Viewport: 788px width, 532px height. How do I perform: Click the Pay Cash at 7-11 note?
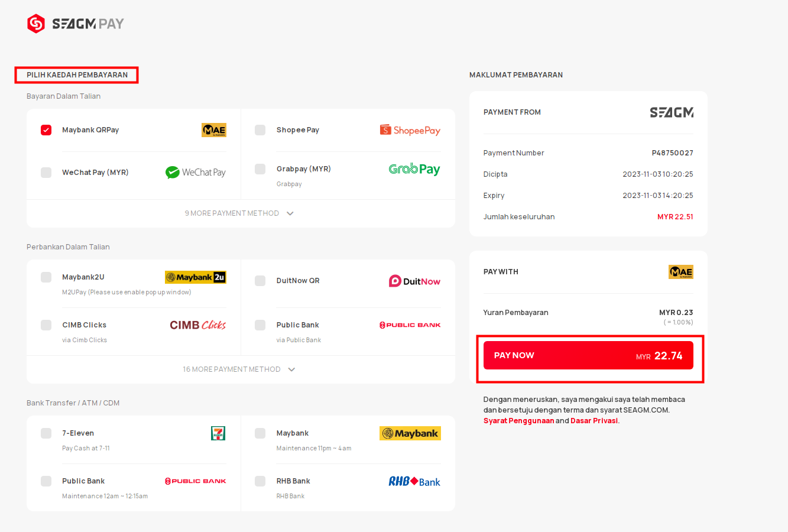click(x=86, y=449)
